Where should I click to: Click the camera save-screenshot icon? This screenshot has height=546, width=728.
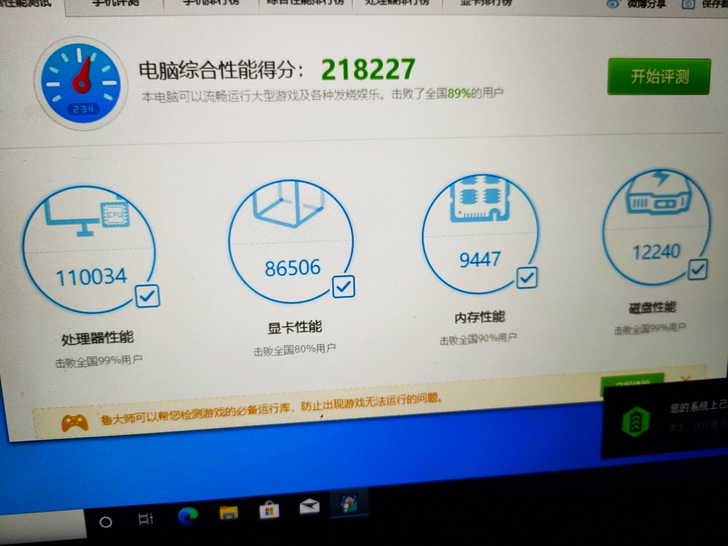(x=688, y=4)
